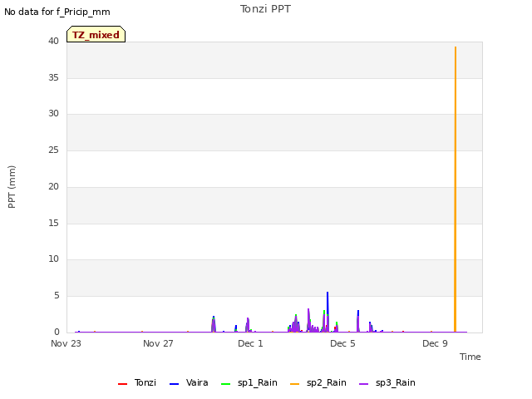Click the 25 y-axis tick label

[x=53, y=150]
